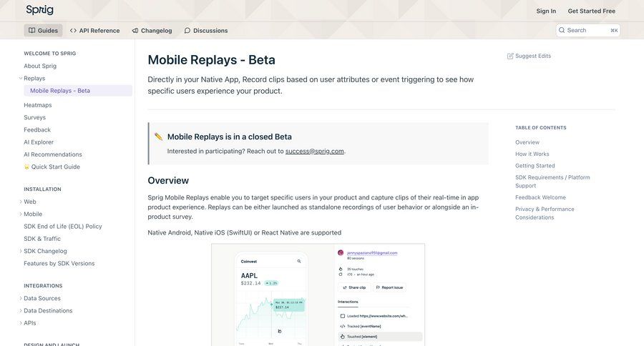The width and height of the screenshot is (644, 346).
Task: Select Heatmaps in the sidebar
Action: click(x=38, y=105)
